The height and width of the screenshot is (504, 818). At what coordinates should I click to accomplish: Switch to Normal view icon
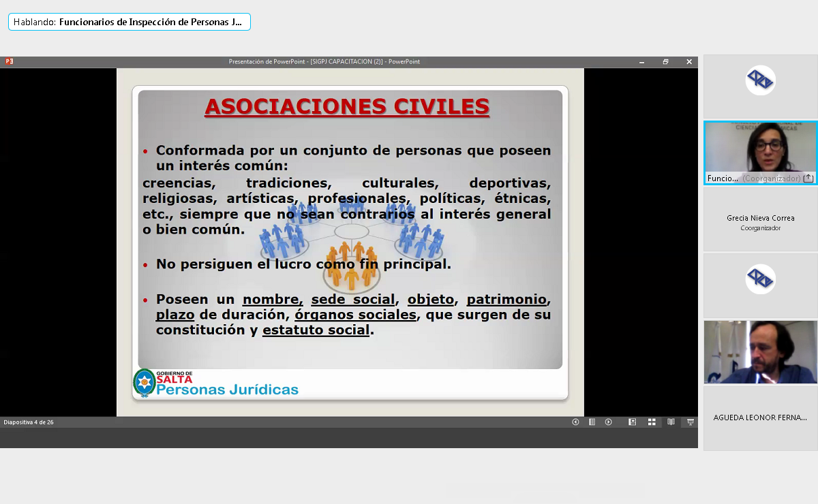pos(632,422)
